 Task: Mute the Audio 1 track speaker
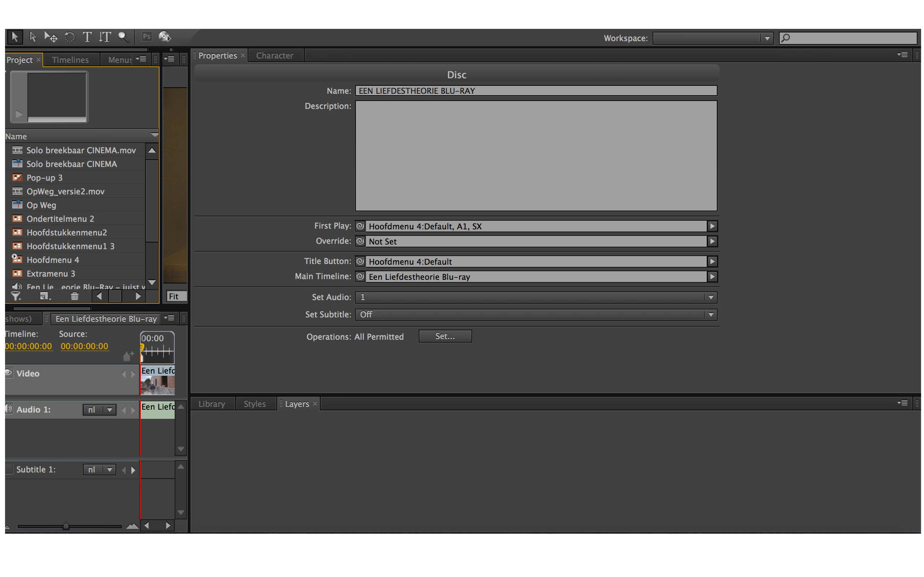pos(8,409)
